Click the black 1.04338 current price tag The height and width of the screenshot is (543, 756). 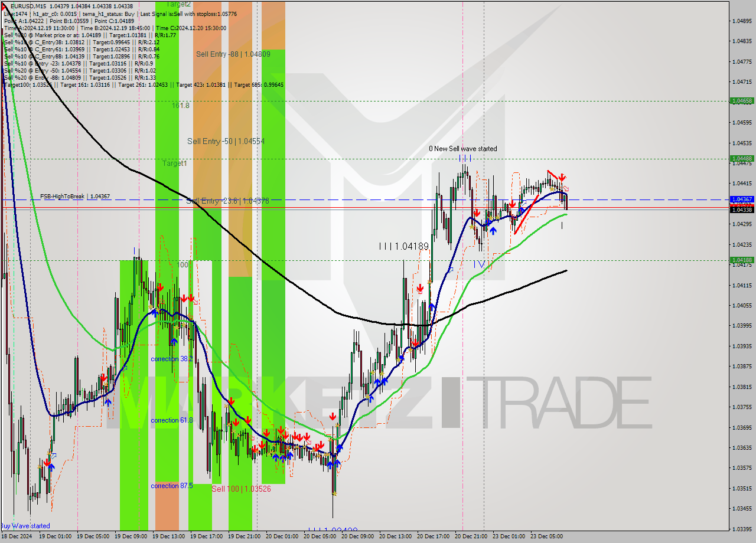click(742, 210)
